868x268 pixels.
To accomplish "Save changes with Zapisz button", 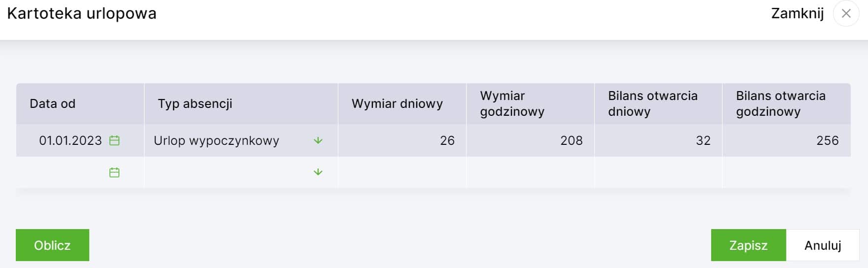I will tap(748, 245).
